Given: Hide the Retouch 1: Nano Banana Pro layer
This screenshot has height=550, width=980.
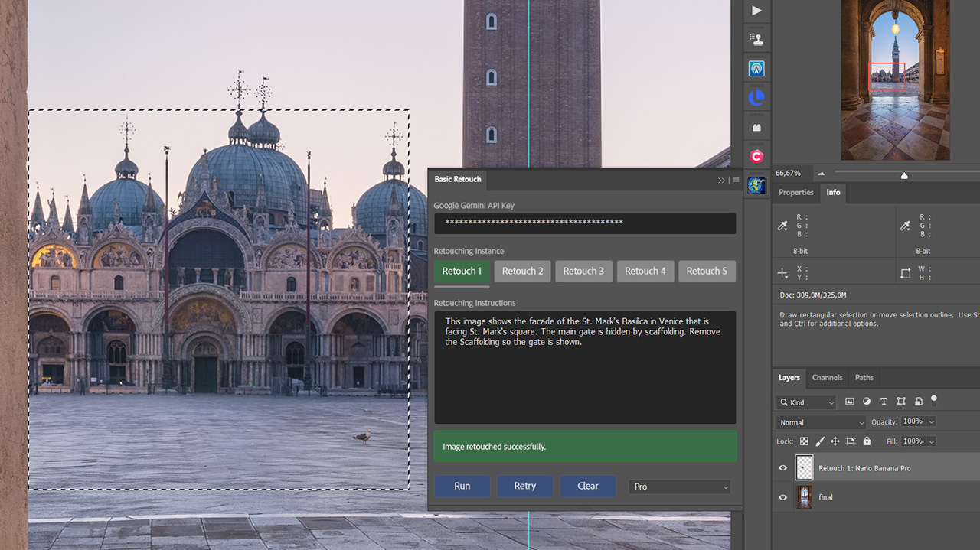Looking at the screenshot, I should [782, 467].
